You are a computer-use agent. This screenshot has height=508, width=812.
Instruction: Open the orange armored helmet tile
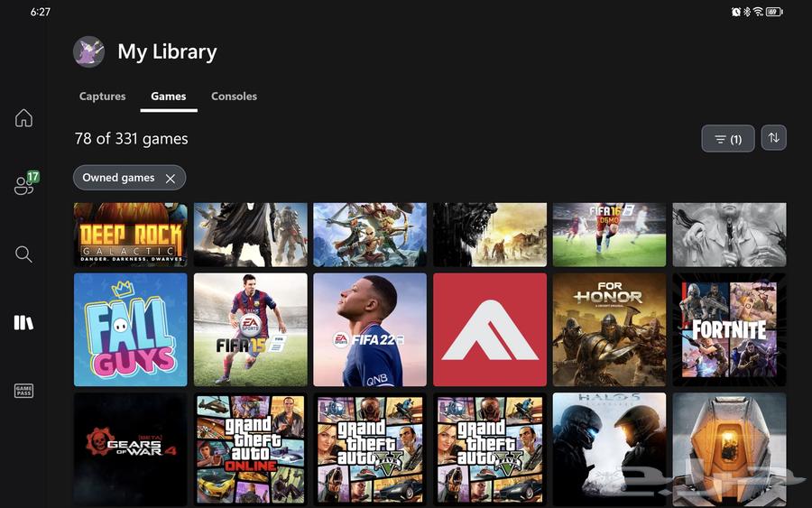pos(729,449)
